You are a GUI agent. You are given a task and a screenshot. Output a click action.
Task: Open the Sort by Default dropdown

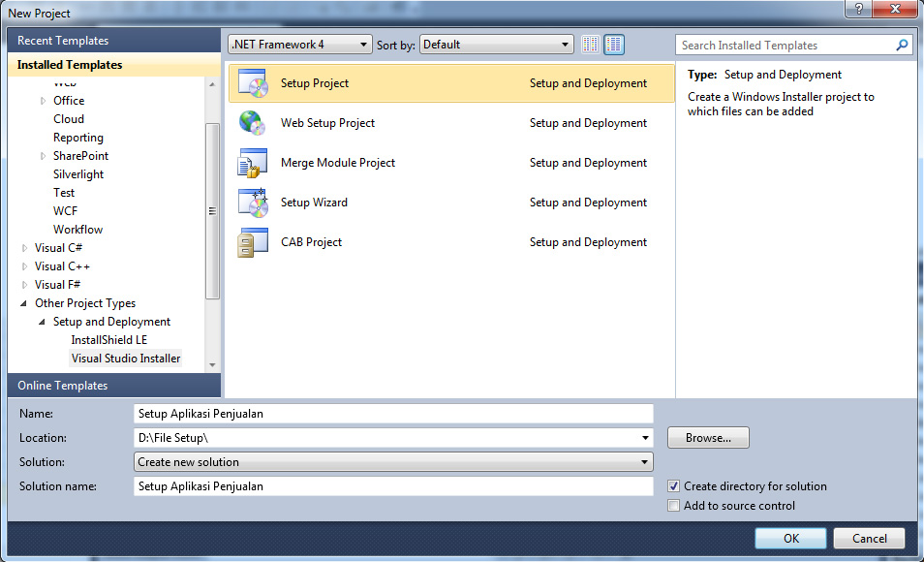click(496, 45)
